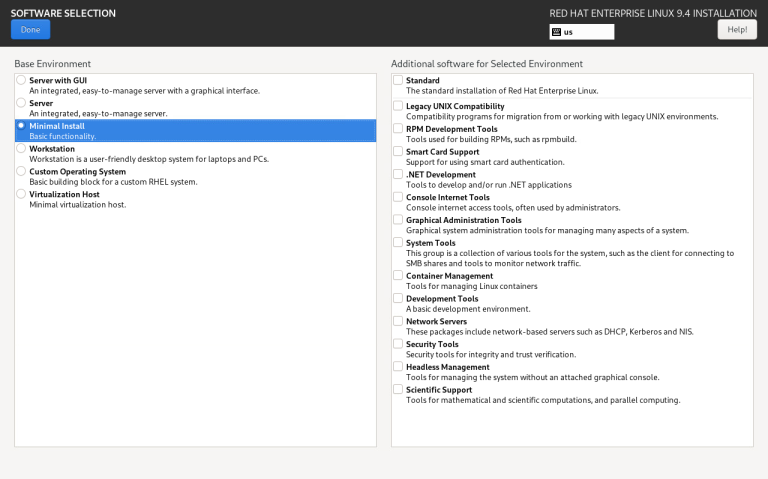Select the Workstation radio button
The image size is (768, 479).
(21, 148)
